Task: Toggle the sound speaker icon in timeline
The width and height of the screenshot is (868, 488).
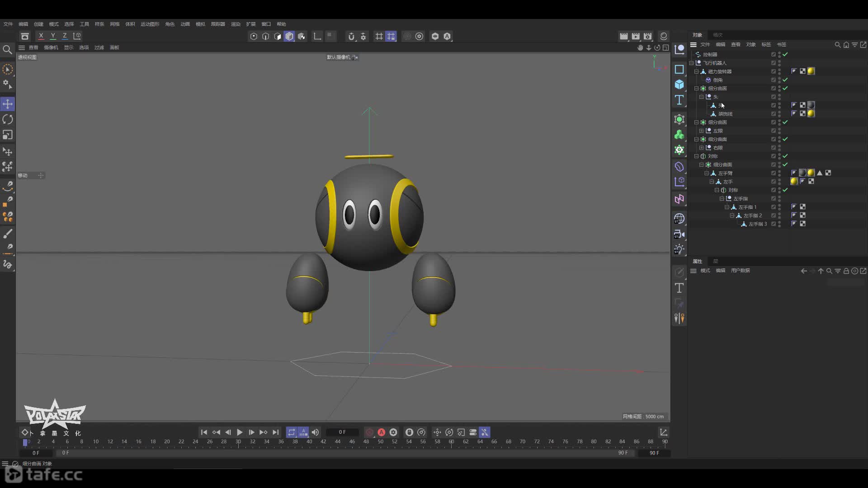Action: pyautogui.click(x=315, y=432)
